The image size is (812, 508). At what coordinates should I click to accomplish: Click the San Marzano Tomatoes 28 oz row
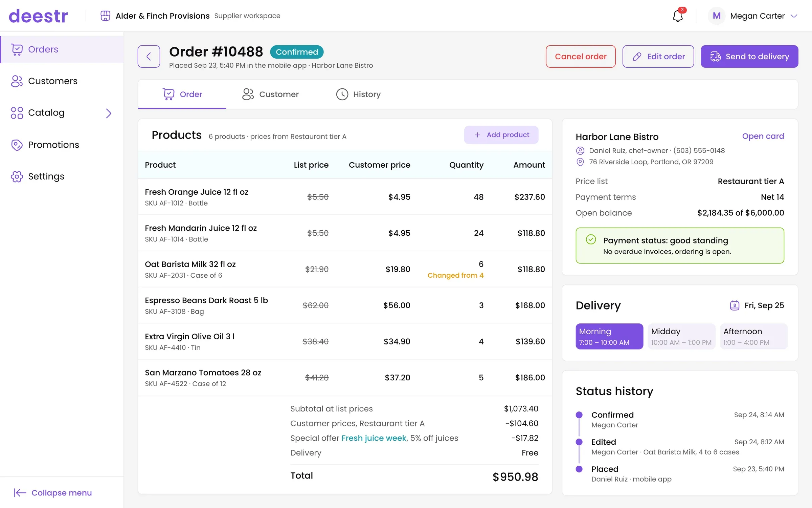click(x=345, y=378)
